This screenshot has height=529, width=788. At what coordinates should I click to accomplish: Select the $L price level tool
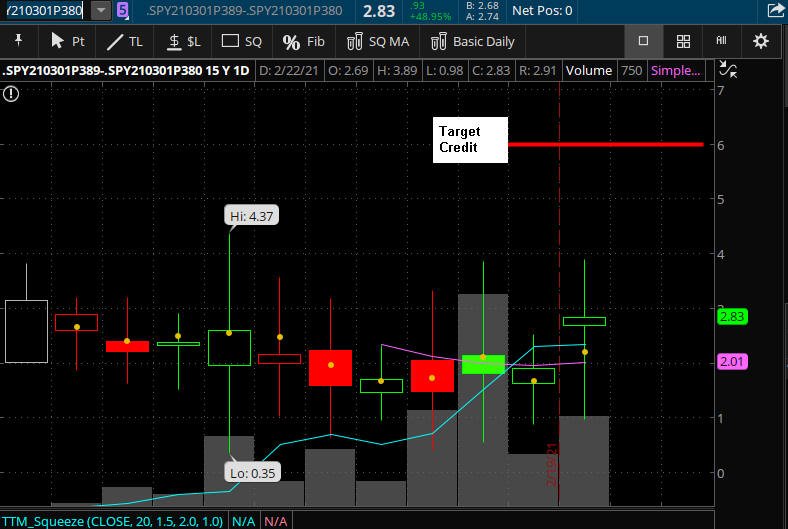point(184,41)
